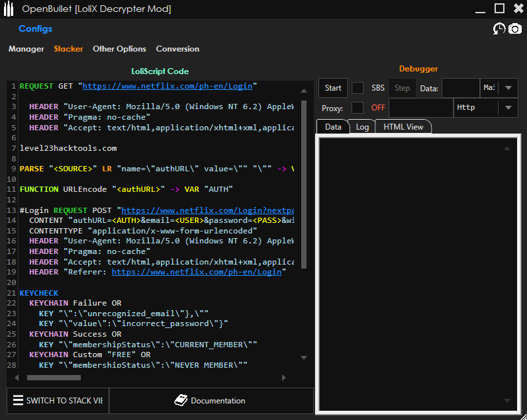Enable the Proxy checkbox
The width and height of the screenshot is (527, 420).
coord(358,108)
